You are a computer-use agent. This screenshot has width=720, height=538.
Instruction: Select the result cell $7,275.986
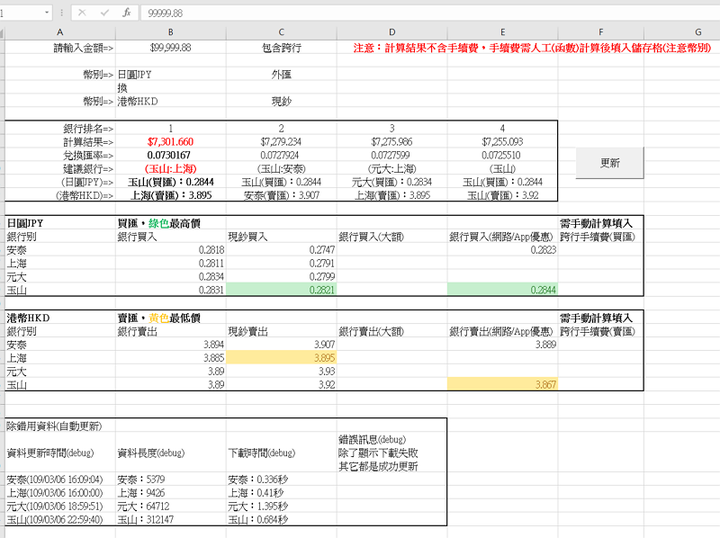click(x=392, y=142)
